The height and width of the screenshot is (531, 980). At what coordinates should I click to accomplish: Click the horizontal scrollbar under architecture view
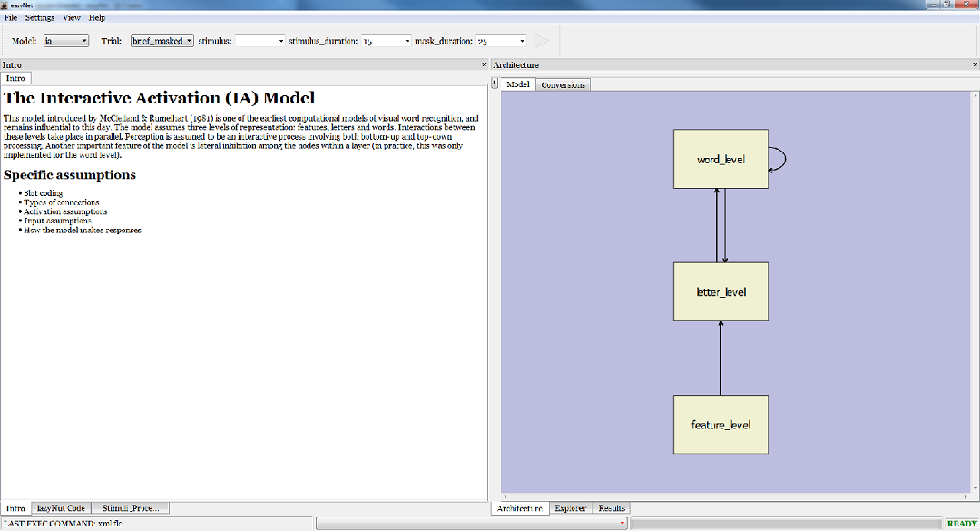(x=735, y=497)
